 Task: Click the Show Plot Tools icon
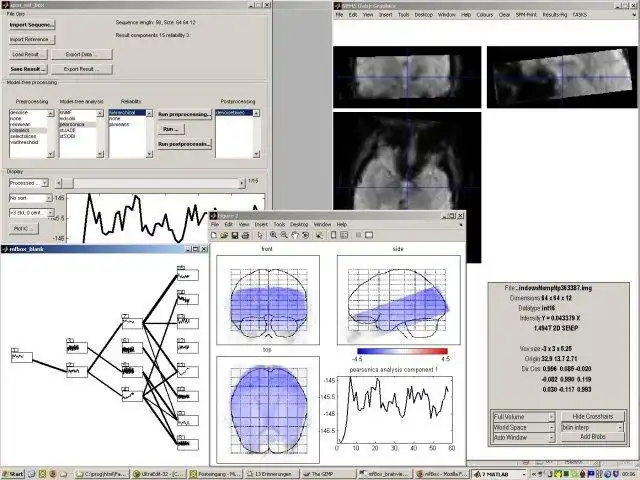pyautogui.click(x=369, y=235)
